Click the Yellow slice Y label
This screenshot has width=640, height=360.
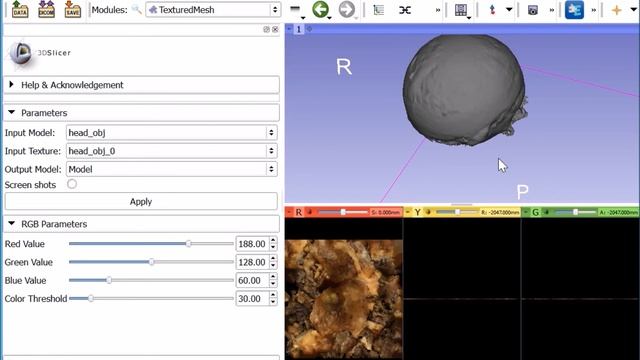tap(417, 212)
